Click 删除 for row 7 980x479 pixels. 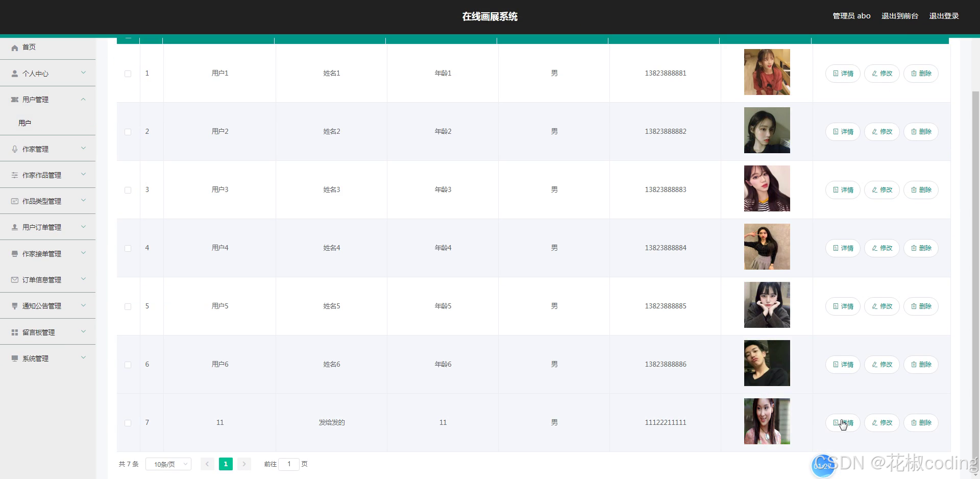[921, 423]
